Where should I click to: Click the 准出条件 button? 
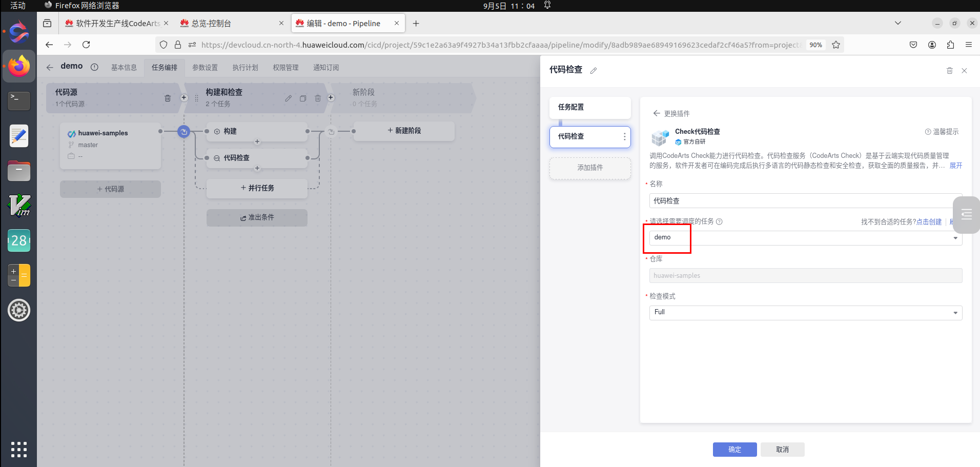point(257,218)
